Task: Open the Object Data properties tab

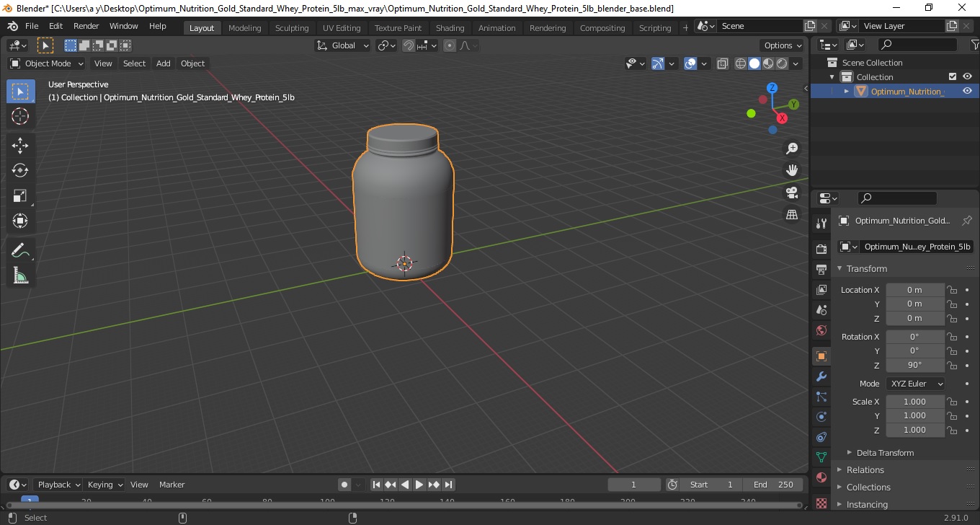Action: point(821,457)
